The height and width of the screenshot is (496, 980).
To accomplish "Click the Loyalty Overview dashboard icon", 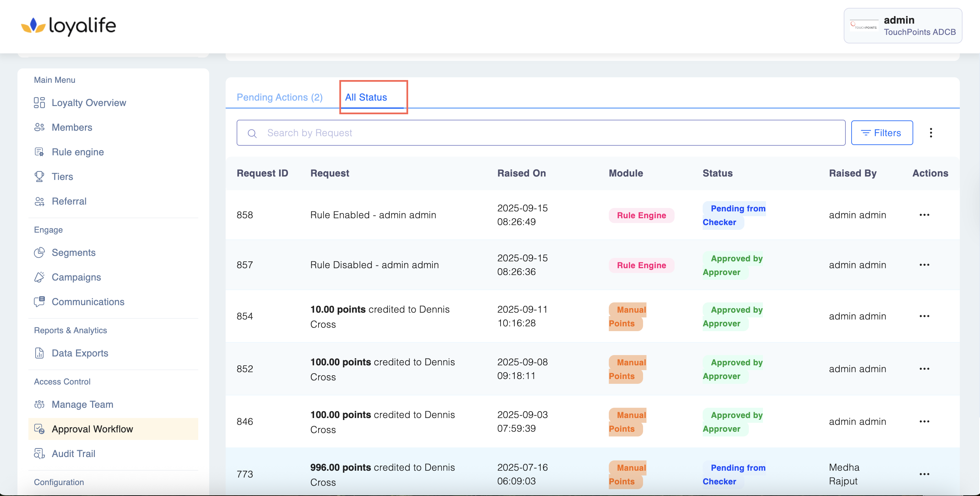I will point(39,103).
